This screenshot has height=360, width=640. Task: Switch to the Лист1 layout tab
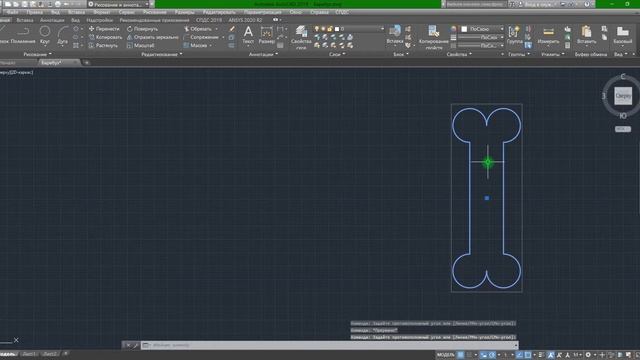(x=29, y=354)
